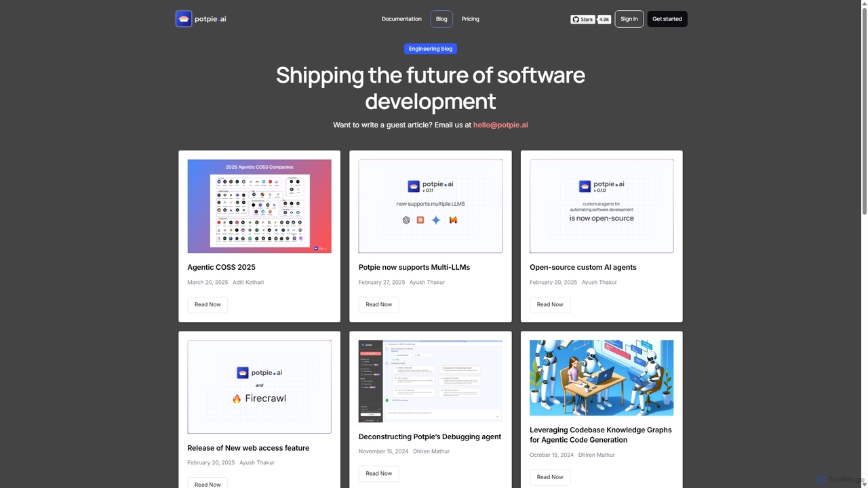Viewport: 868px width, 488px height.
Task: Click the OpenAI logo in Multi-LLMs thumbnail
Action: (x=406, y=220)
